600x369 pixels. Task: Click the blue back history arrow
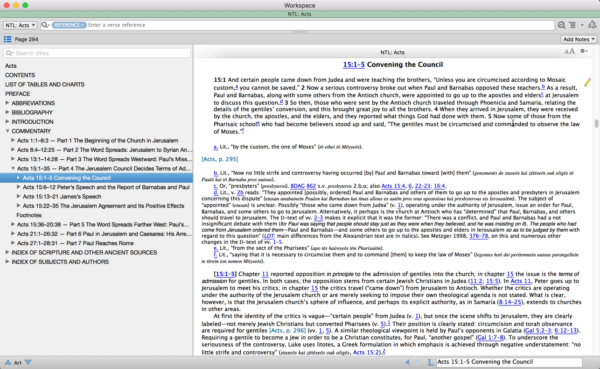point(407,362)
